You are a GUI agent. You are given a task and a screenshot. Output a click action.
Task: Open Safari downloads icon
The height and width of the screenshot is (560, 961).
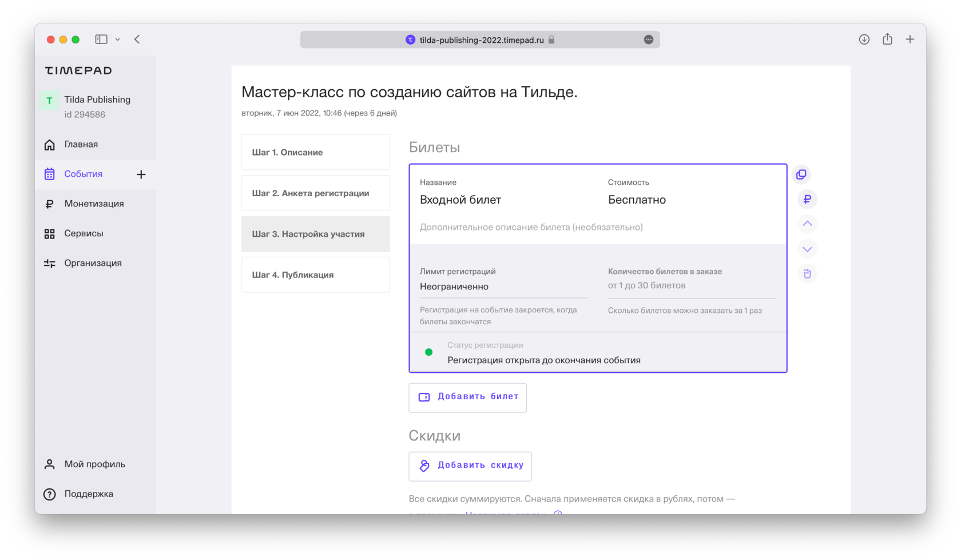864,39
